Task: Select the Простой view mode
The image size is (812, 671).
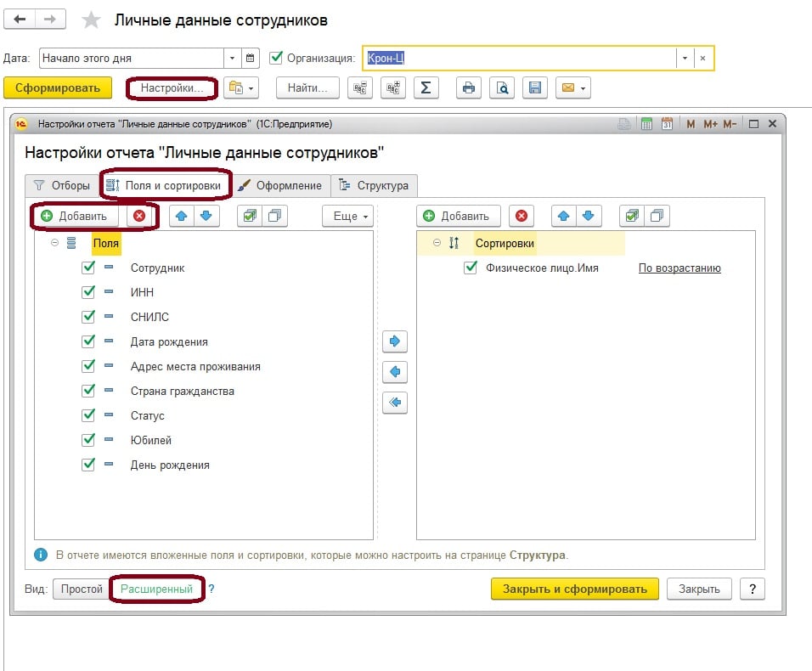Action: pos(82,589)
